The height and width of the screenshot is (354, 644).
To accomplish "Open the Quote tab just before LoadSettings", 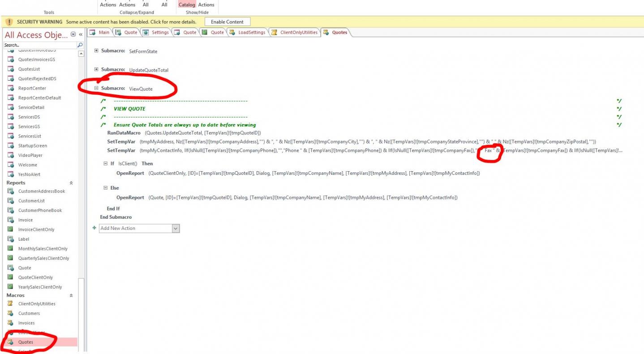I will (x=213, y=32).
